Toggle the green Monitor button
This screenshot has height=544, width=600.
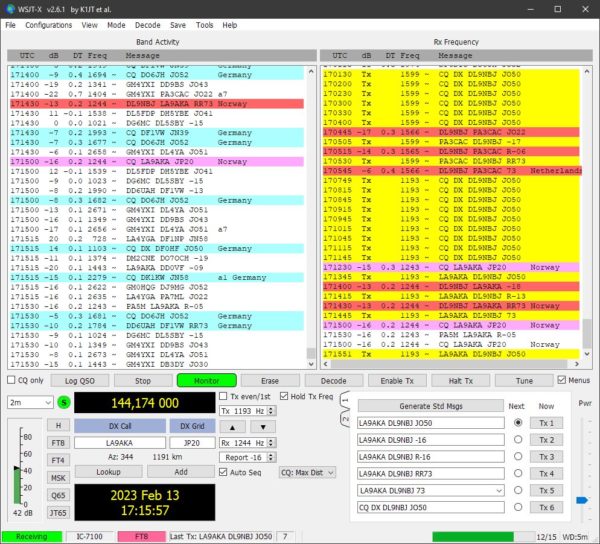pos(207,381)
